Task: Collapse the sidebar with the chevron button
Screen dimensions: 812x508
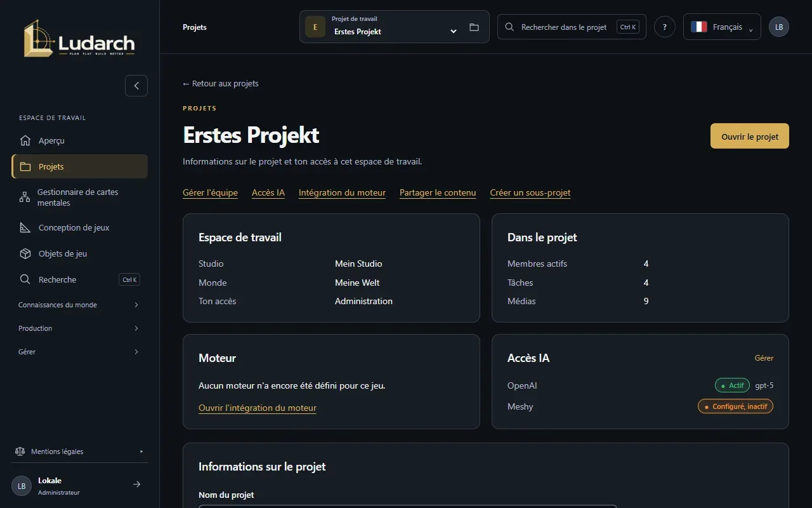Action: (136, 86)
